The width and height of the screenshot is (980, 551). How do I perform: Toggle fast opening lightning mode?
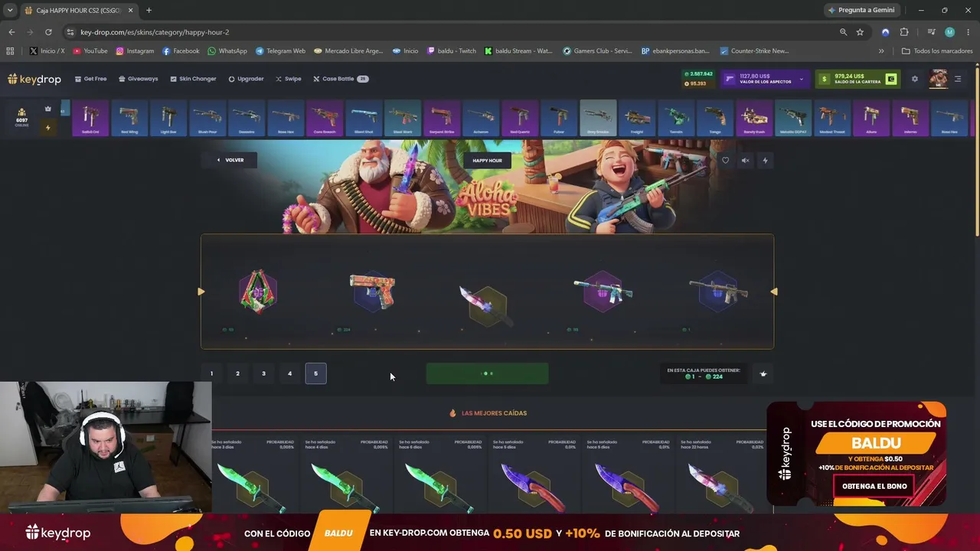pyautogui.click(x=765, y=160)
